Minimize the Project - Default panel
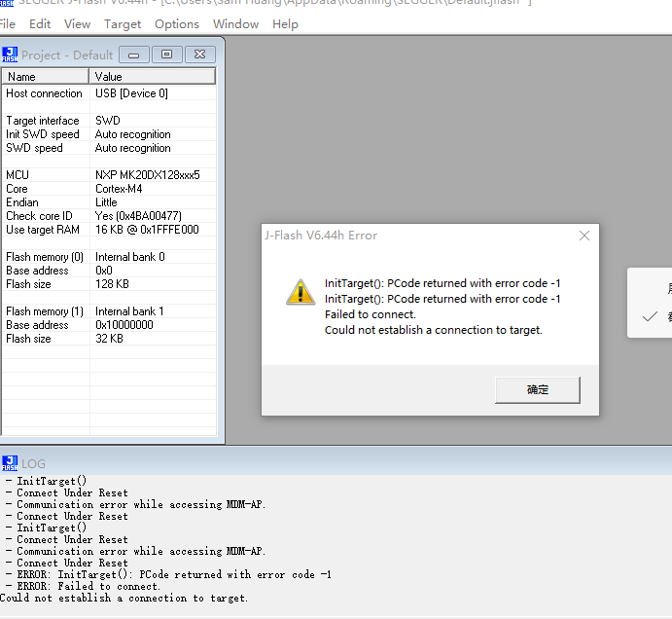 pos(133,55)
